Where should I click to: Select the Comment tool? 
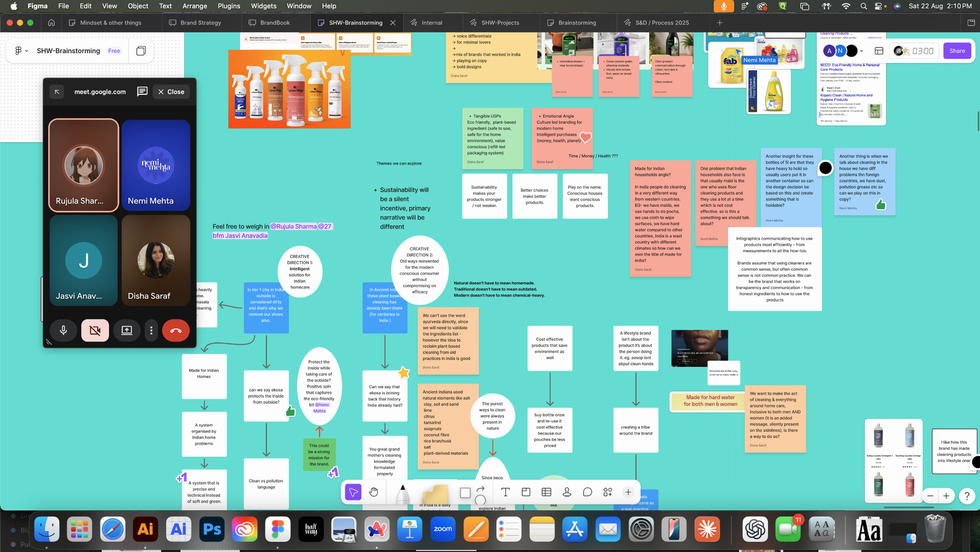coord(587,492)
